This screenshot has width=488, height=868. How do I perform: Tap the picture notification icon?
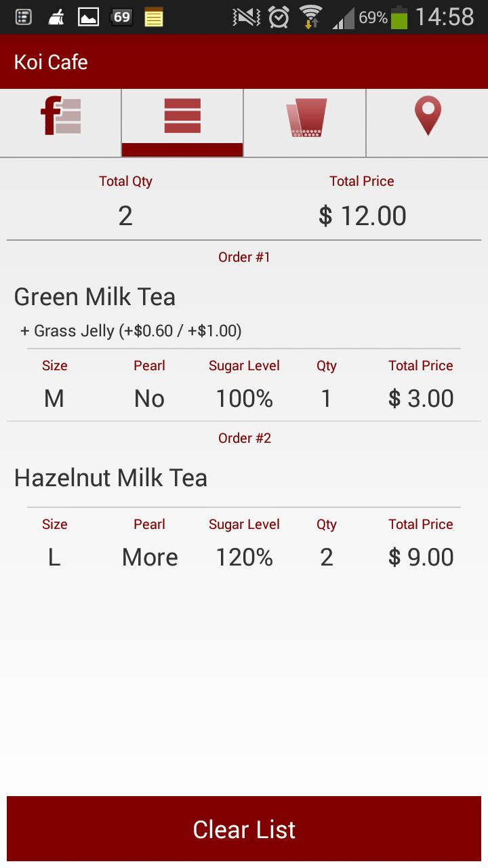coord(89,17)
